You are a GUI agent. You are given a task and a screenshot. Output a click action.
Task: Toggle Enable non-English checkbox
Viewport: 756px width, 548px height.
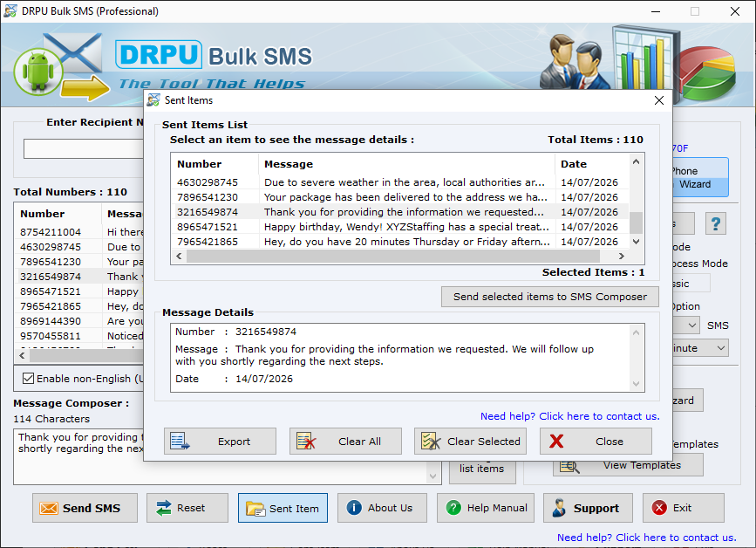tap(29, 379)
